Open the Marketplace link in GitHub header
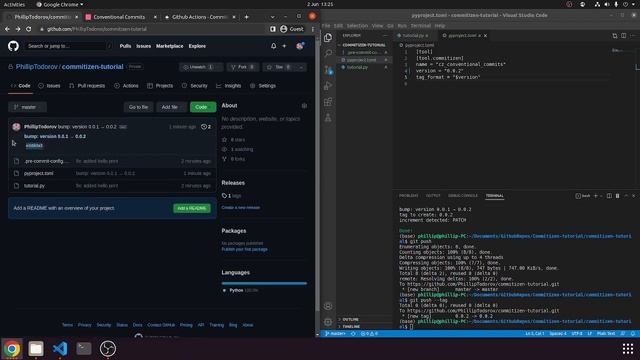Screen dimensions: 640x360 [x=170, y=46]
